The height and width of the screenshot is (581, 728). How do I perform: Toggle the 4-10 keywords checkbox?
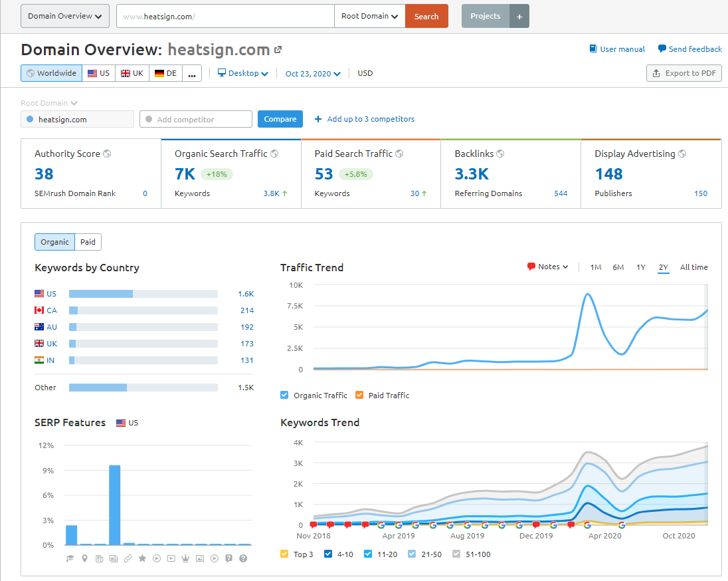click(327, 554)
